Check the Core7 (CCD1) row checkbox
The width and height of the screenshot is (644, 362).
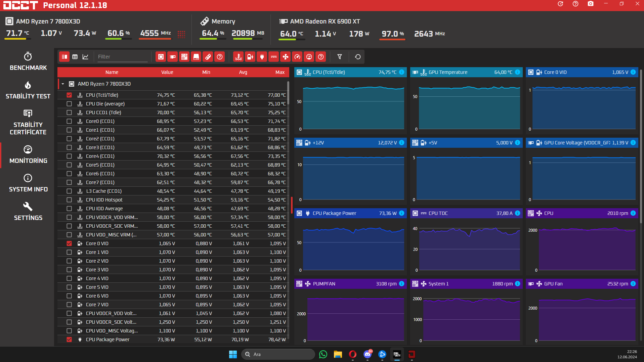[x=69, y=182]
